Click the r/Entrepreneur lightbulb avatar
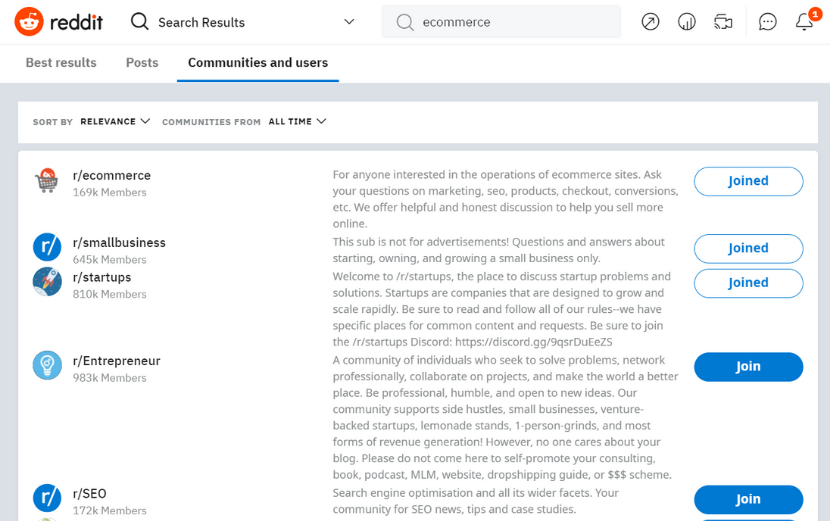Image resolution: width=830 pixels, height=521 pixels. click(x=47, y=365)
